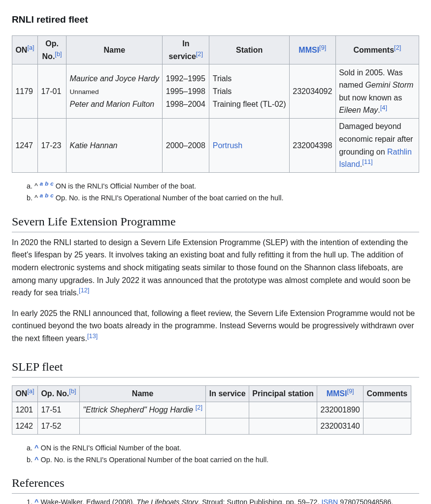Open footnote [b] beside SLEP table Op. No.

72,391
